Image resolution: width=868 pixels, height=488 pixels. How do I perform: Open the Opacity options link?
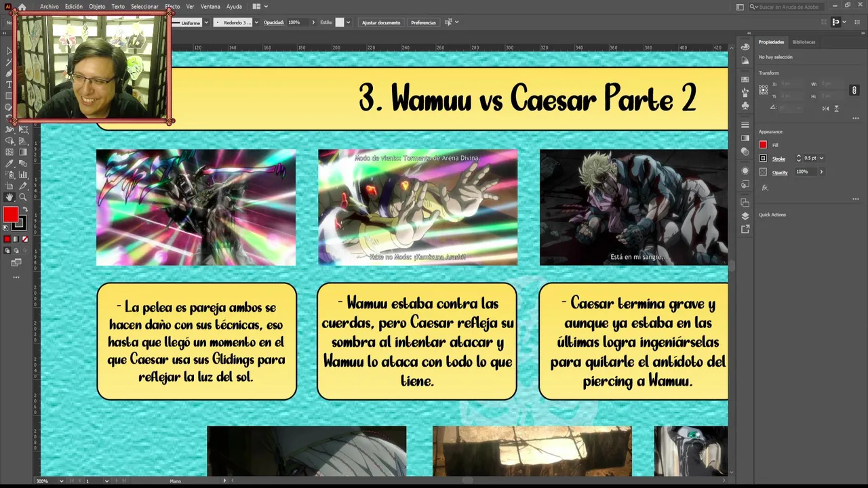[x=780, y=172]
